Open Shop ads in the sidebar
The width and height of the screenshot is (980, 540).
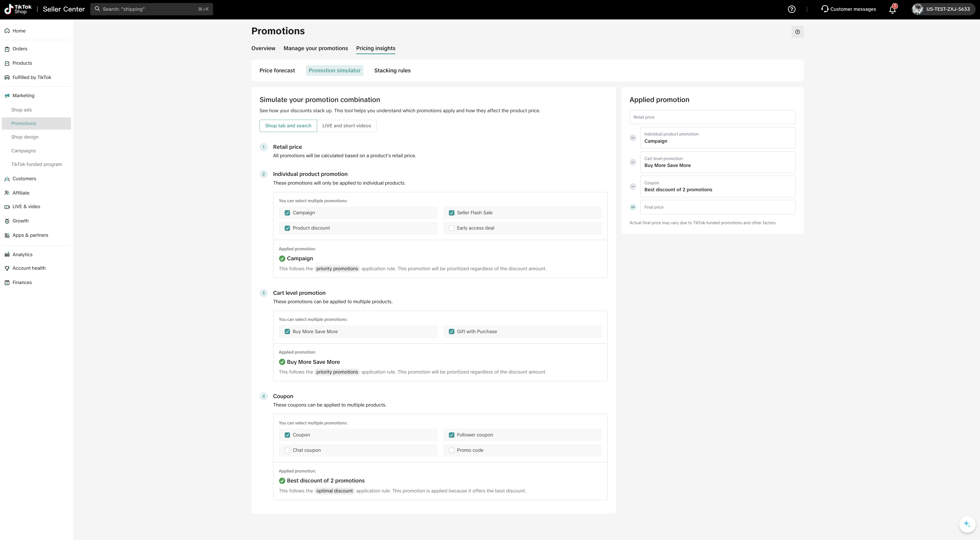pyautogui.click(x=21, y=110)
